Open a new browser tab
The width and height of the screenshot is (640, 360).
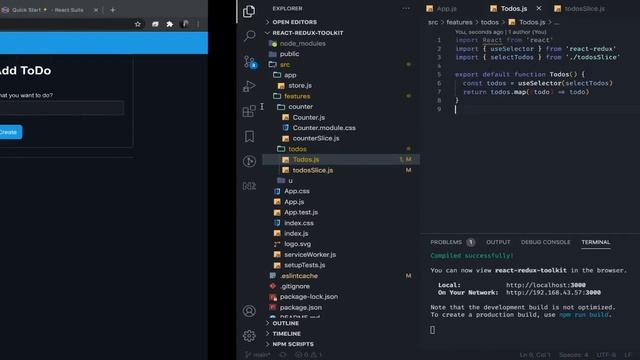click(113, 10)
